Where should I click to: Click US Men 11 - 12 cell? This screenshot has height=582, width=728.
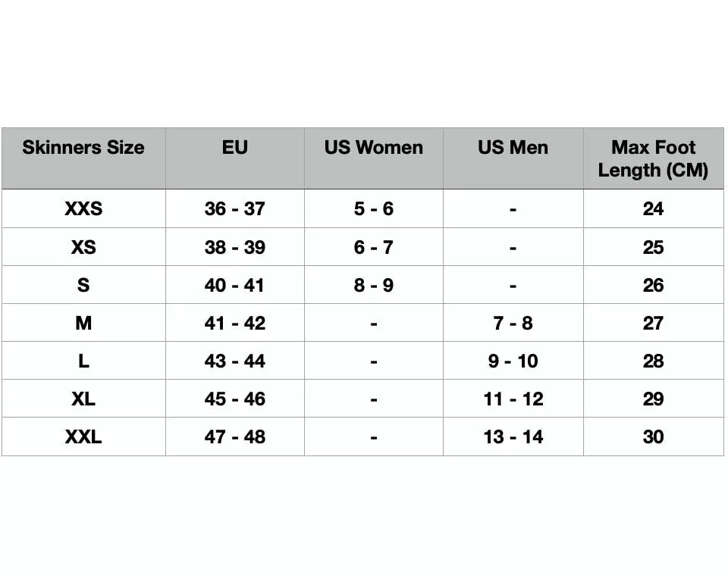pyautogui.click(x=513, y=399)
